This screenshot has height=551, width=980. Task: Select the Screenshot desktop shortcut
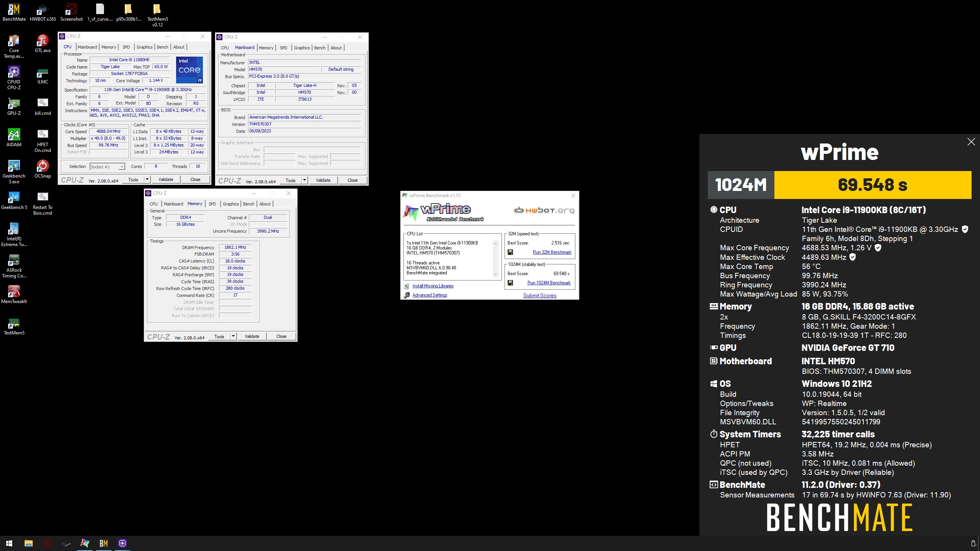[x=72, y=12]
